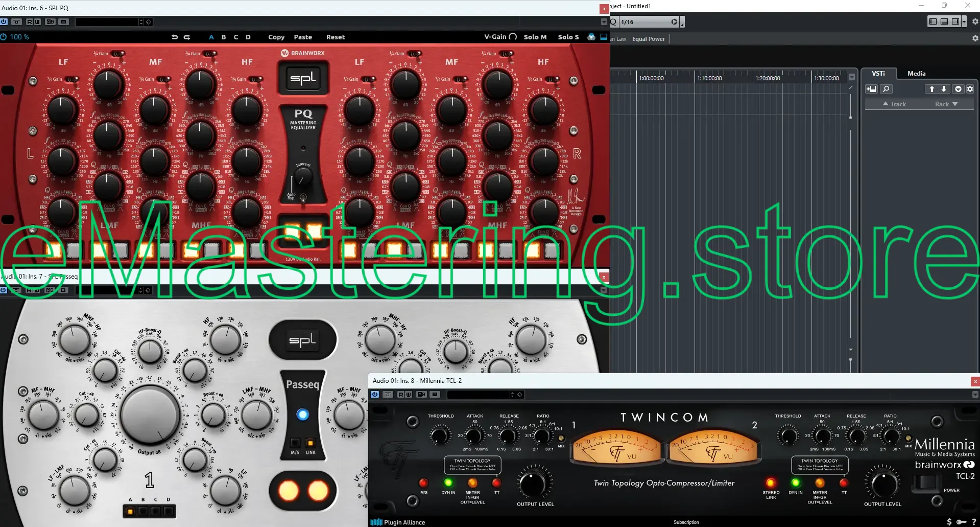The width and height of the screenshot is (980, 527).
Task: Open preset management diamond in SPL PQ header
Action: click(x=149, y=22)
